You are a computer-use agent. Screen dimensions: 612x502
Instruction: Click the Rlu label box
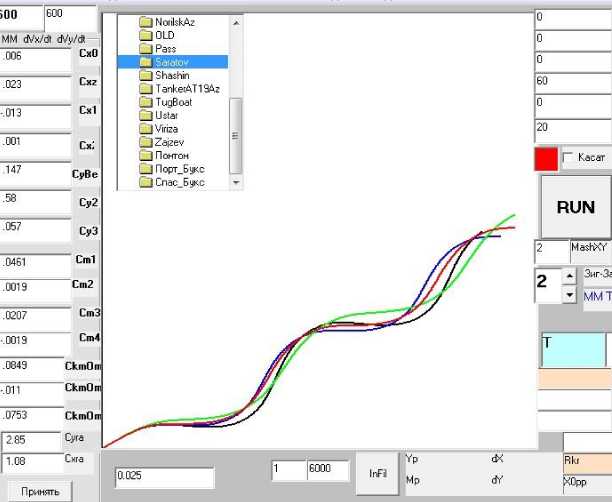587,464
